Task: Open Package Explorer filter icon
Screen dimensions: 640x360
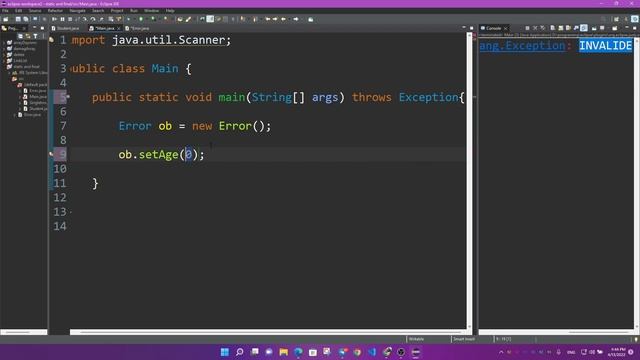Action: pos(35,36)
